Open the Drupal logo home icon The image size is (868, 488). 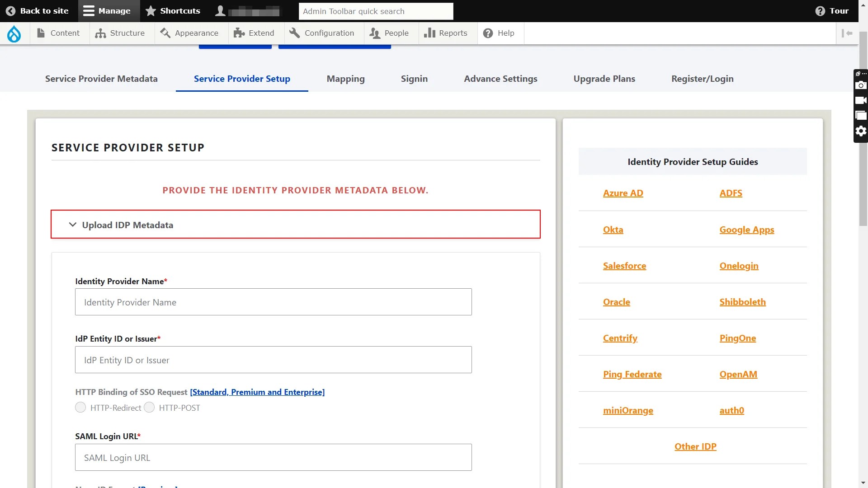click(14, 33)
